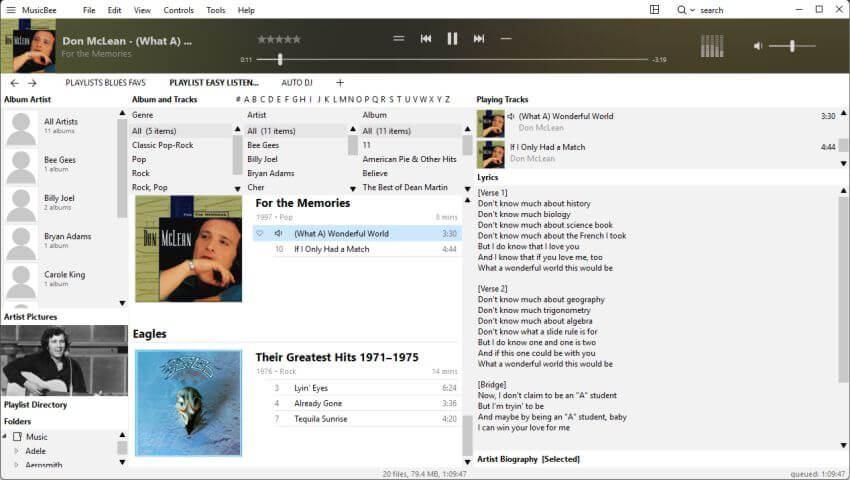
Task: Toggle heart on (What A) Wonderful World
Action: (x=260, y=233)
